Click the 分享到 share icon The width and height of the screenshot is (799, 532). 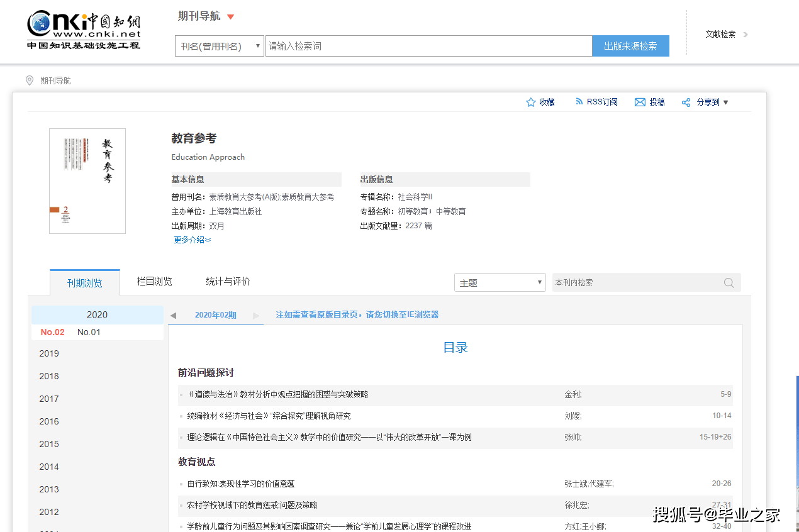click(685, 102)
